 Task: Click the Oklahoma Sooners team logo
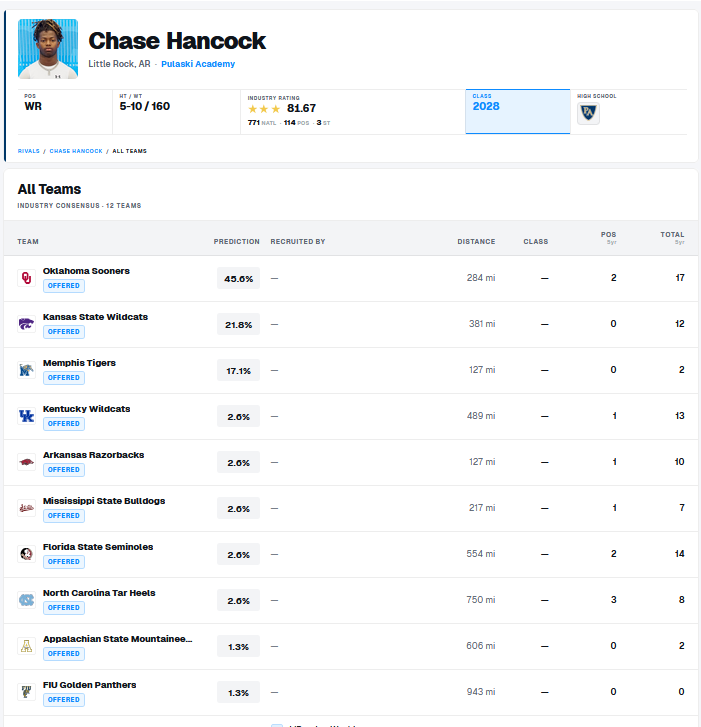pos(26,278)
